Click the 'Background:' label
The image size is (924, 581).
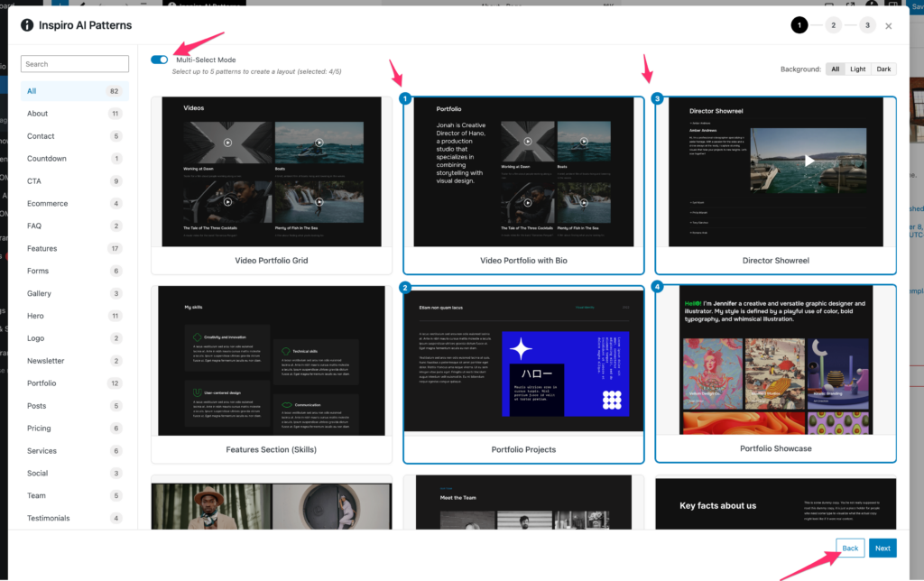click(x=800, y=69)
